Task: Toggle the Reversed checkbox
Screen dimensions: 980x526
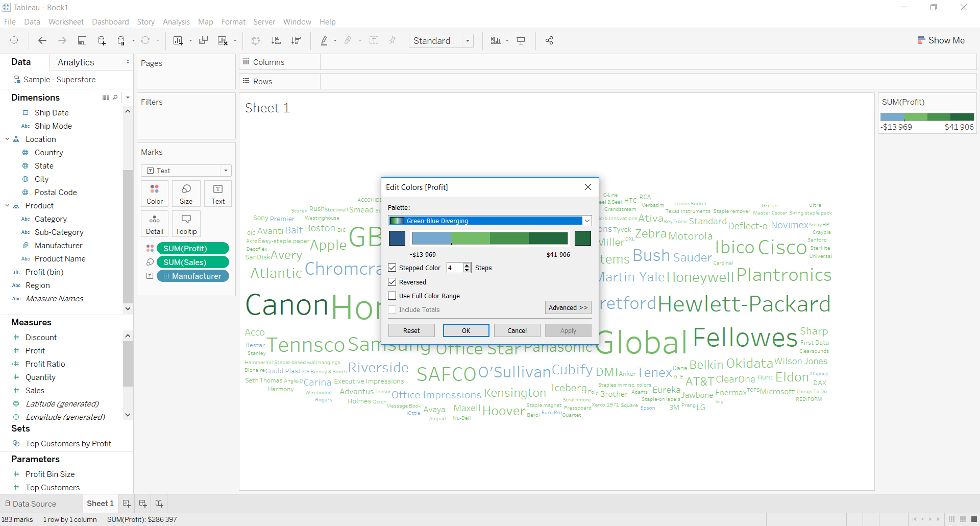Action: pyautogui.click(x=392, y=282)
